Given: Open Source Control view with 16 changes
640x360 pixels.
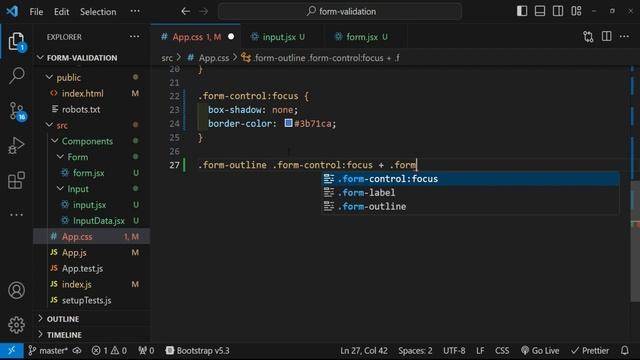Looking at the screenshot, I should [17, 111].
